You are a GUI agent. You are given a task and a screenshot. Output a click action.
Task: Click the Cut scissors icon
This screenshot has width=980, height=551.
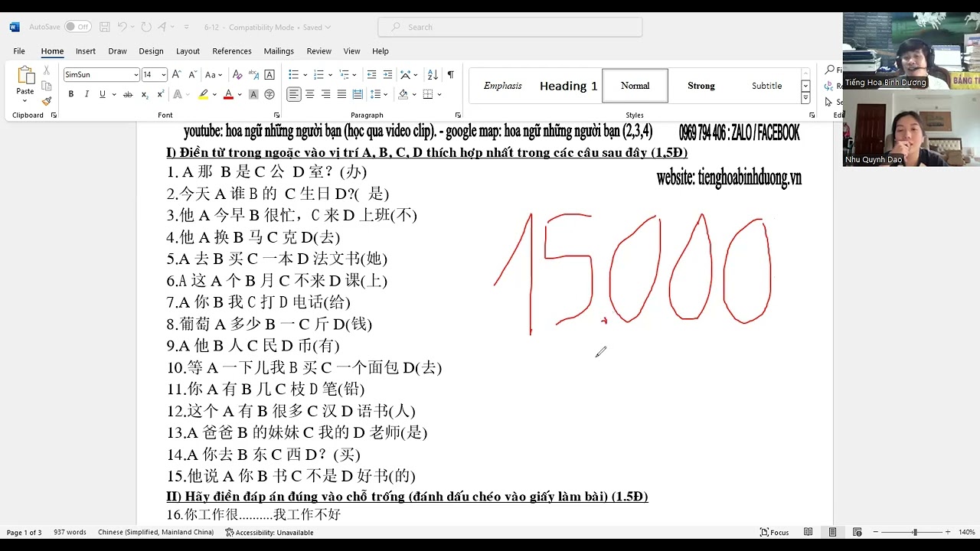[47, 70]
